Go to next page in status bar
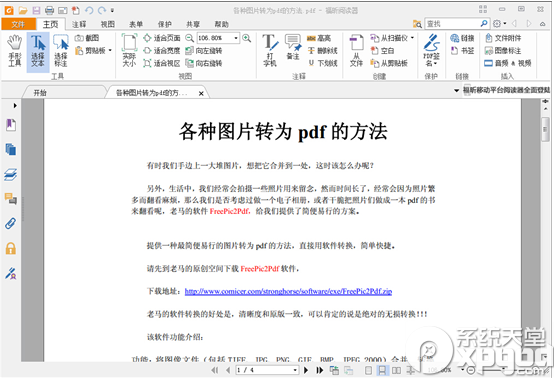The image size is (554, 378). point(306,370)
